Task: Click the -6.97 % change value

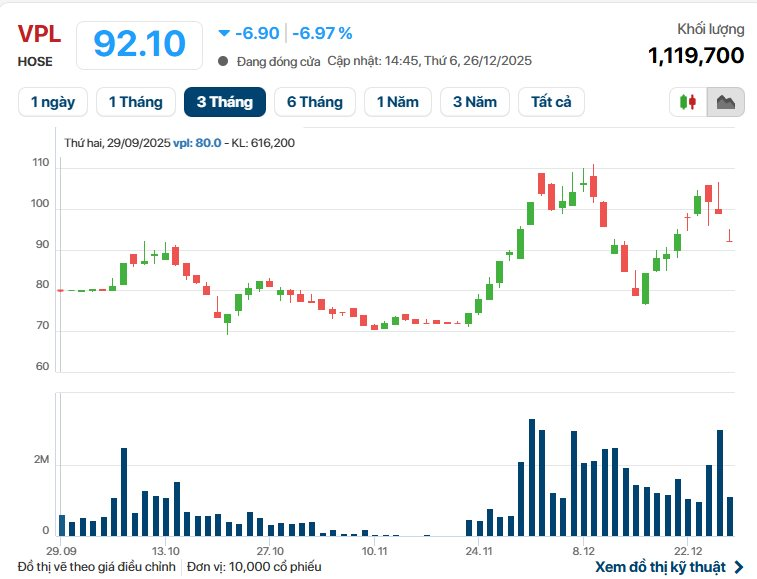Action: tap(322, 33)
